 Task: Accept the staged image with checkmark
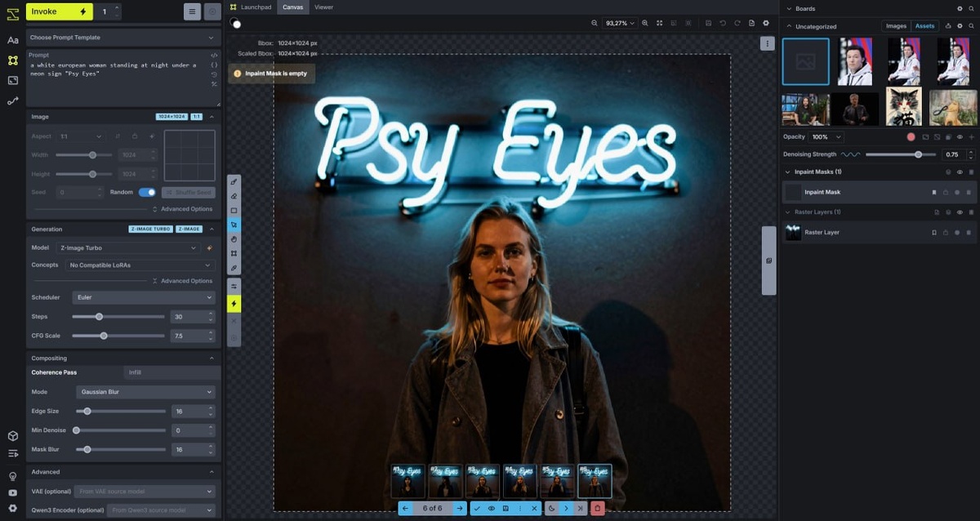pyautogui.click(x=477, y=508)
